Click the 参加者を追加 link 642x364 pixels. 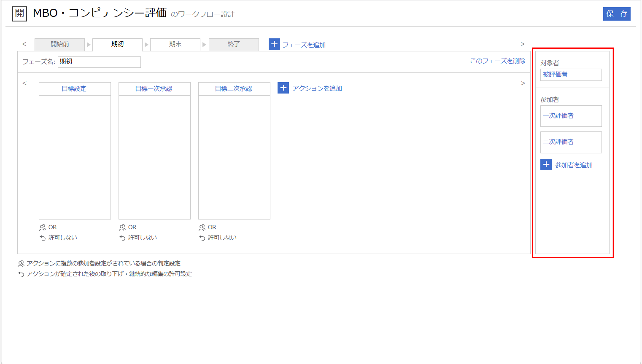[x=574, y=165]
